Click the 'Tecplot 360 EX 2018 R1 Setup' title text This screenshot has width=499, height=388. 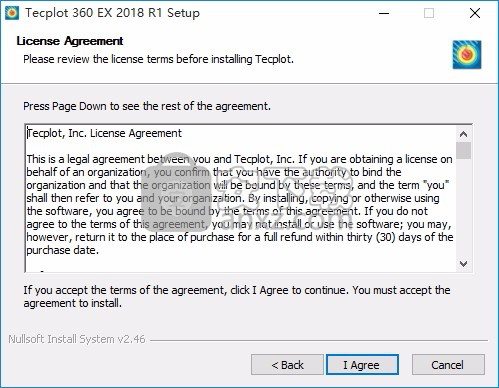click(x=113, y=13)
